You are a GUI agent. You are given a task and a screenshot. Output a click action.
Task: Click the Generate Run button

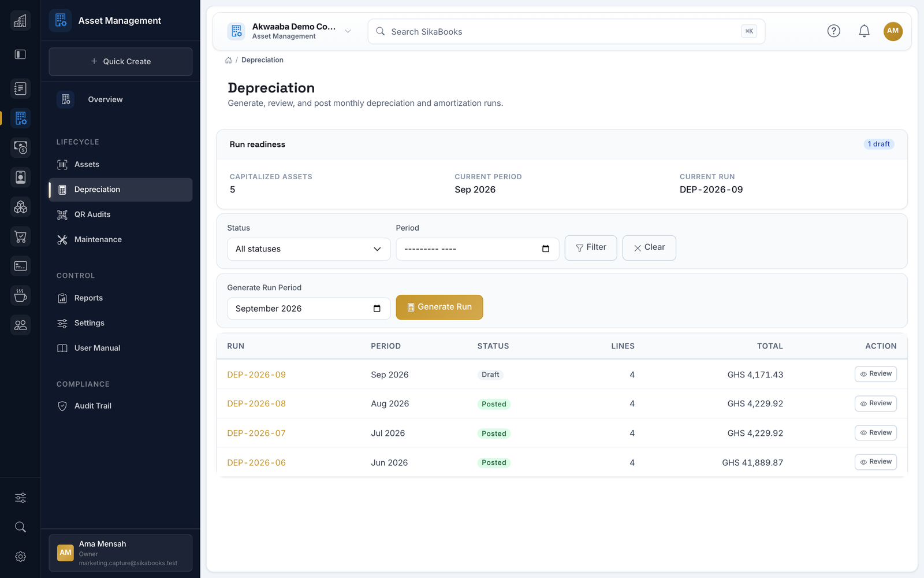tap(439, 307)
